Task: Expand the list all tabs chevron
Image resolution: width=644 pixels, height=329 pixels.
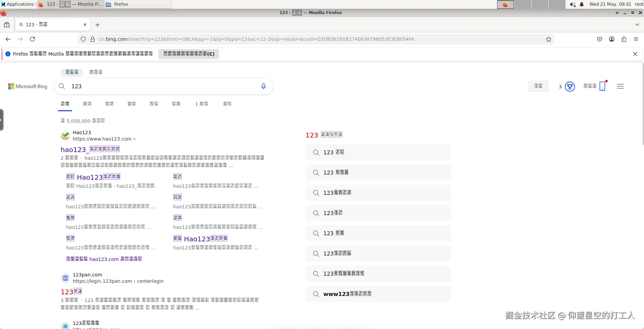Action: coord(637,25)
